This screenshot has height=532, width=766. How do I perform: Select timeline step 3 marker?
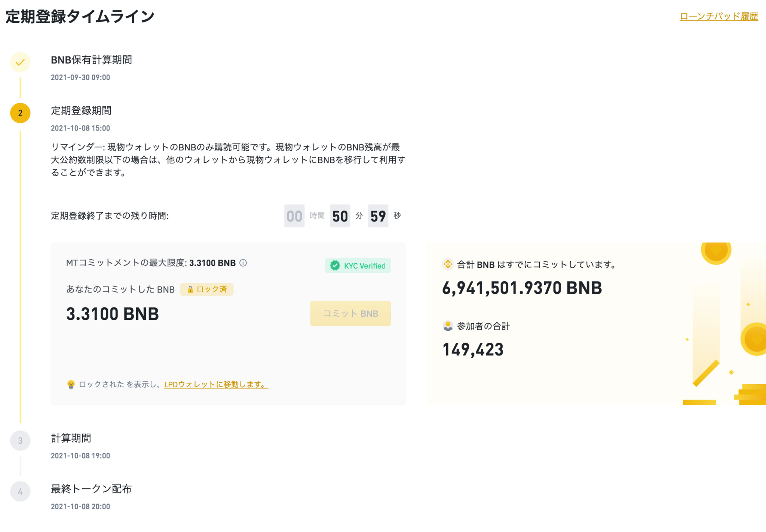(x=20, y=440)
